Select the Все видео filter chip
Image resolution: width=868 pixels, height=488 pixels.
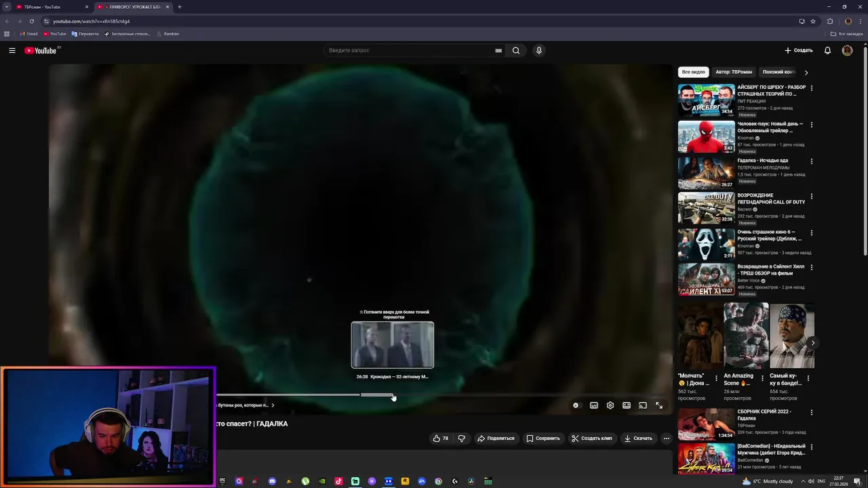[694, 72]
